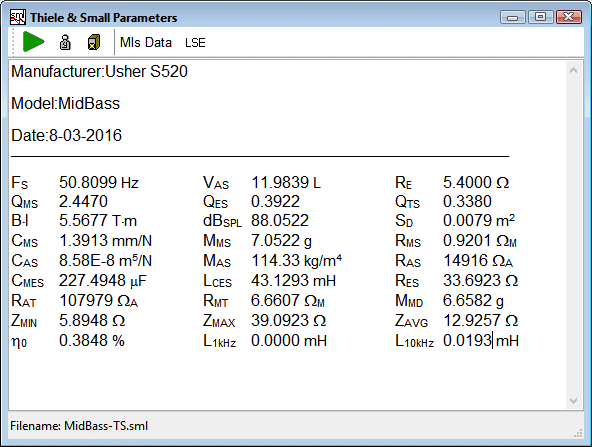Click the Mmd value 6.6582 g
The height and width of the screenshot is (447, 592).
pyautogui.click(x=473, y=301)
